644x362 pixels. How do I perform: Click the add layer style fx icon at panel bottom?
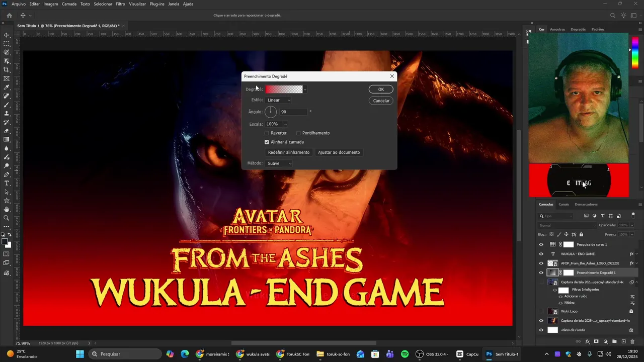tap(587, 341)
